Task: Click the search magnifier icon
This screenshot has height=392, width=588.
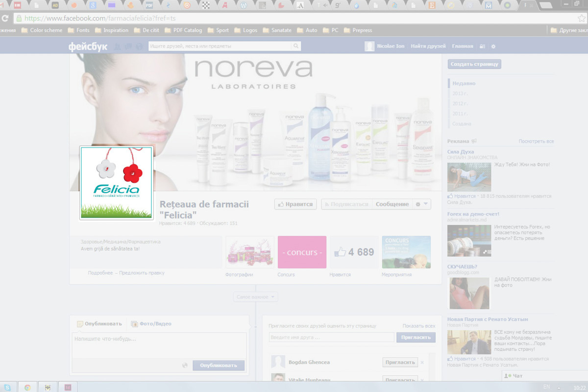Action: point(295,47)
